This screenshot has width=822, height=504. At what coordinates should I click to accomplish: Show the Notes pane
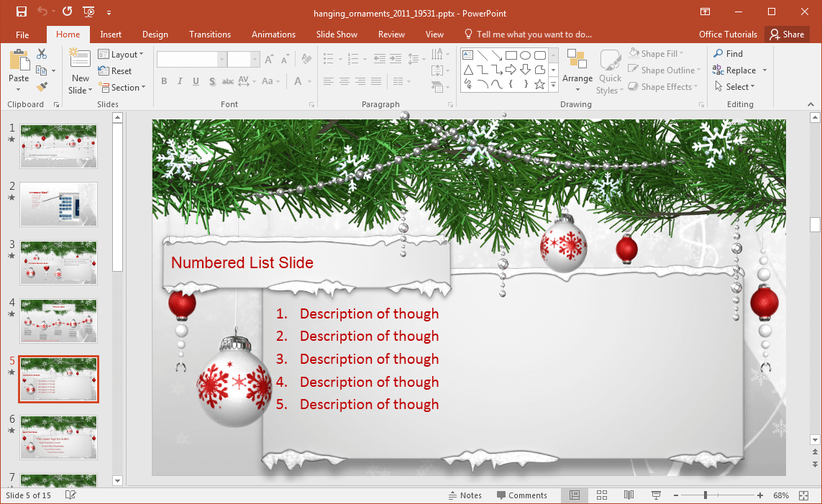pos(465,495)
